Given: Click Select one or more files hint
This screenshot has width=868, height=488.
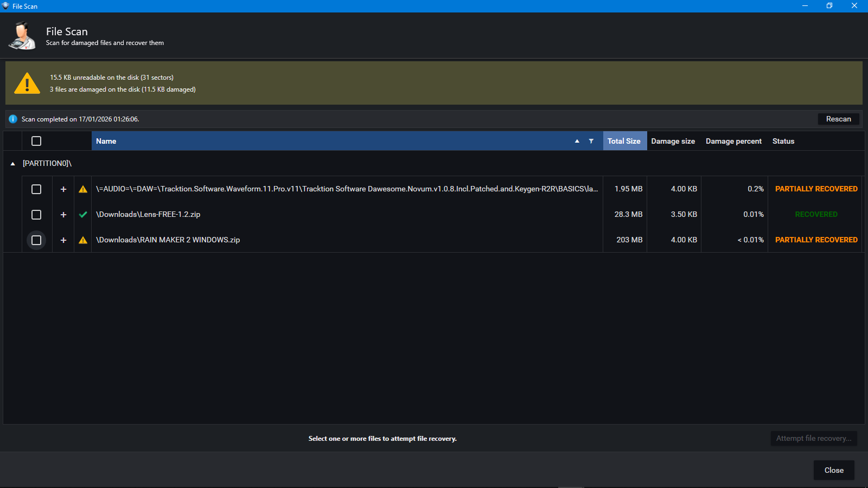Looking at the screenshot, I should pyautogui.click(x=382, y=439).
